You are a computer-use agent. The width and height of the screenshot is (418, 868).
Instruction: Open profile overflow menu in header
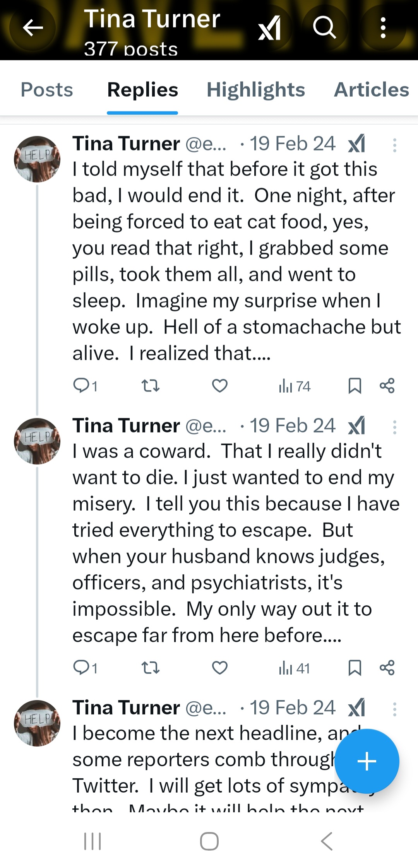(383, 27)
